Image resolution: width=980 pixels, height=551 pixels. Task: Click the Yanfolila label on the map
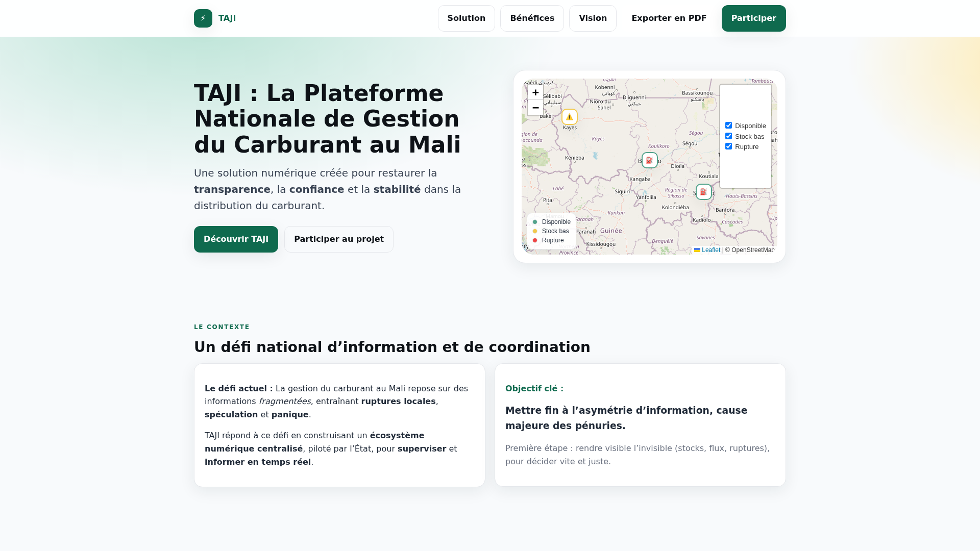coord(646,197)
